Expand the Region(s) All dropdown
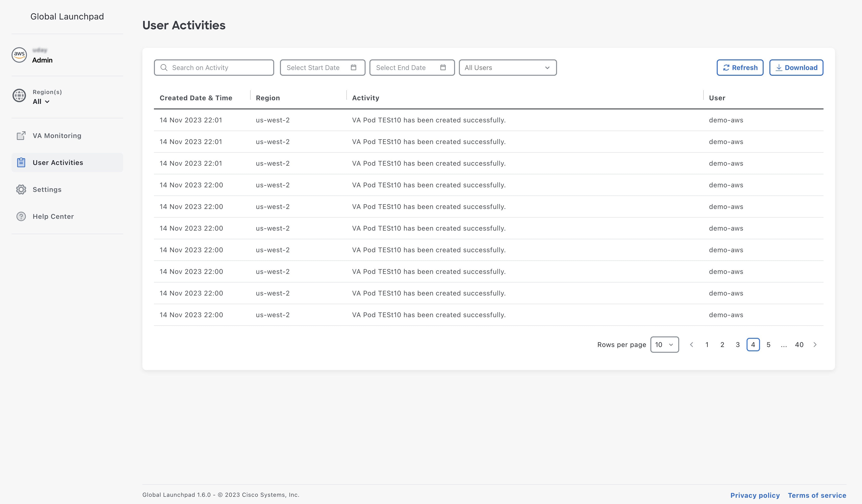Screen dimensions: 862x504 pyautogui.click(x=41, y=101)
